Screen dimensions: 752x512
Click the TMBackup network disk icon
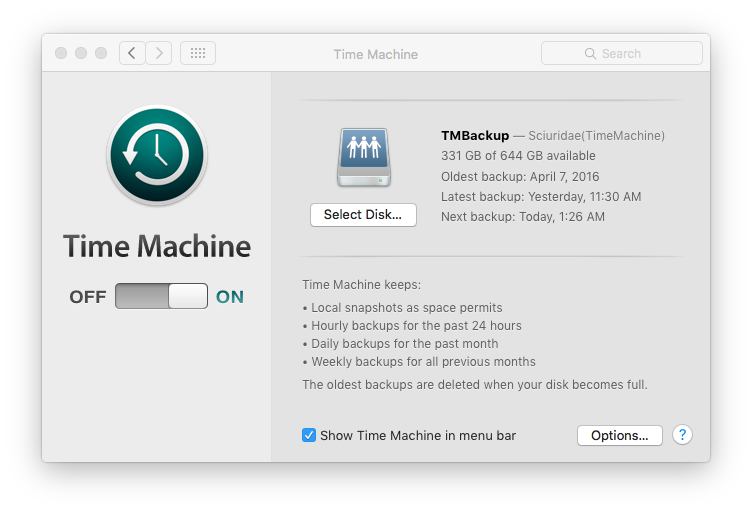coord(364,157)
